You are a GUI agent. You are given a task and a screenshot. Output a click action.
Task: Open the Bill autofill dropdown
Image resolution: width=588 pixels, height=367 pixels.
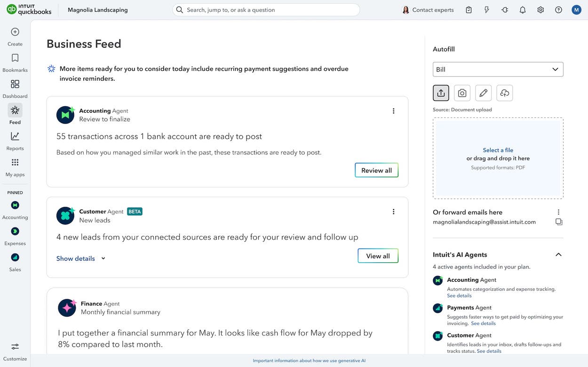[498, 69]
